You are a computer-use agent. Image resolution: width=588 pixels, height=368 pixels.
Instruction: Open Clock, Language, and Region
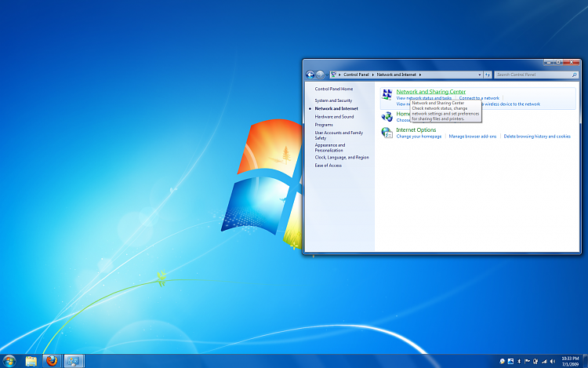(342, 158)
